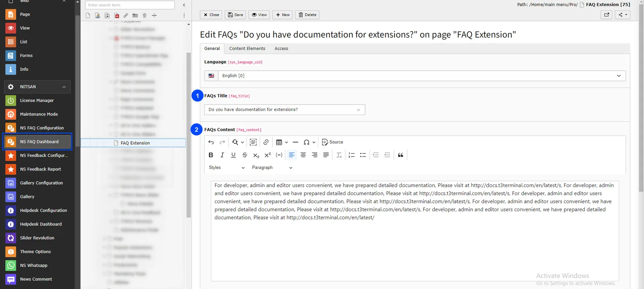The height and width of the screenshot is (289, 644).
Task: Click the Close button
Action: [211, 15]
